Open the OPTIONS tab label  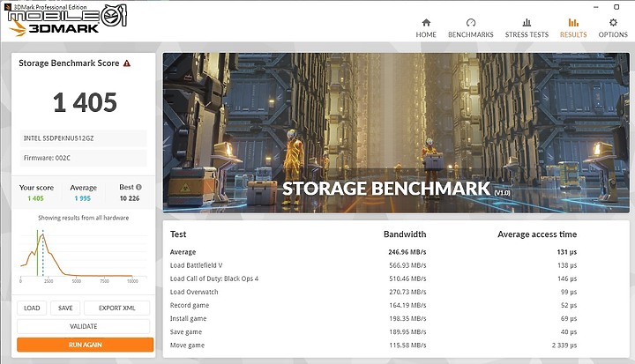pos(613,35)
